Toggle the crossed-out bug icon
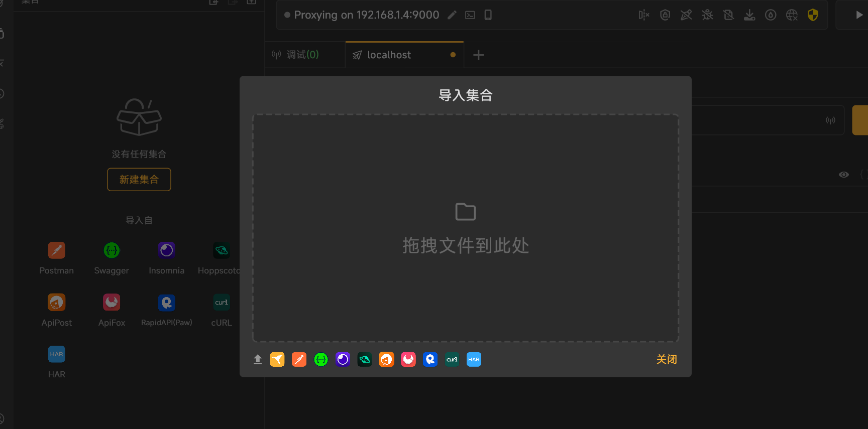Screen dimensions: 868x429 [707, 15]
